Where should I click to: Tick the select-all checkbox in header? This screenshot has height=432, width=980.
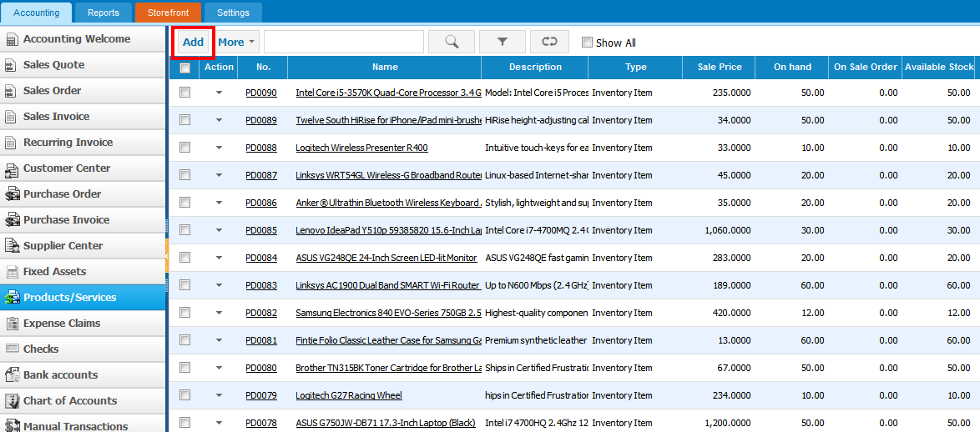184,68
